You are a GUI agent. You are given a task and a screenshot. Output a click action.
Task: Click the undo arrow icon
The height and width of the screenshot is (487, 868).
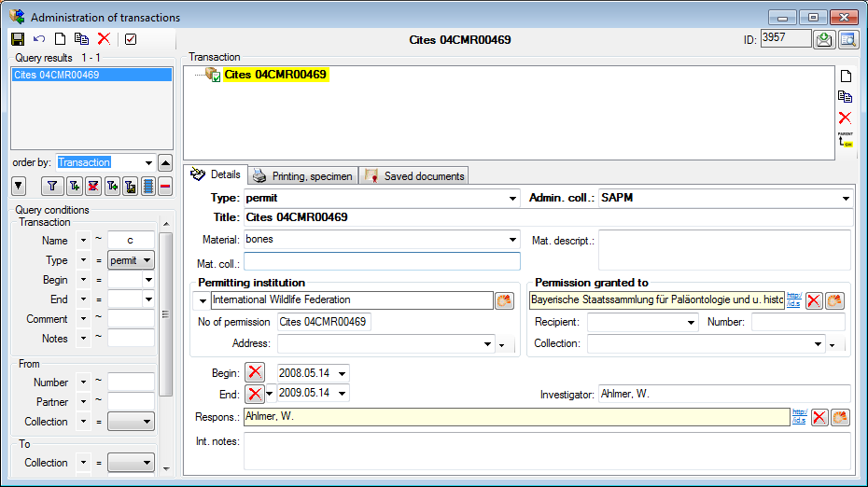[38, 39]
